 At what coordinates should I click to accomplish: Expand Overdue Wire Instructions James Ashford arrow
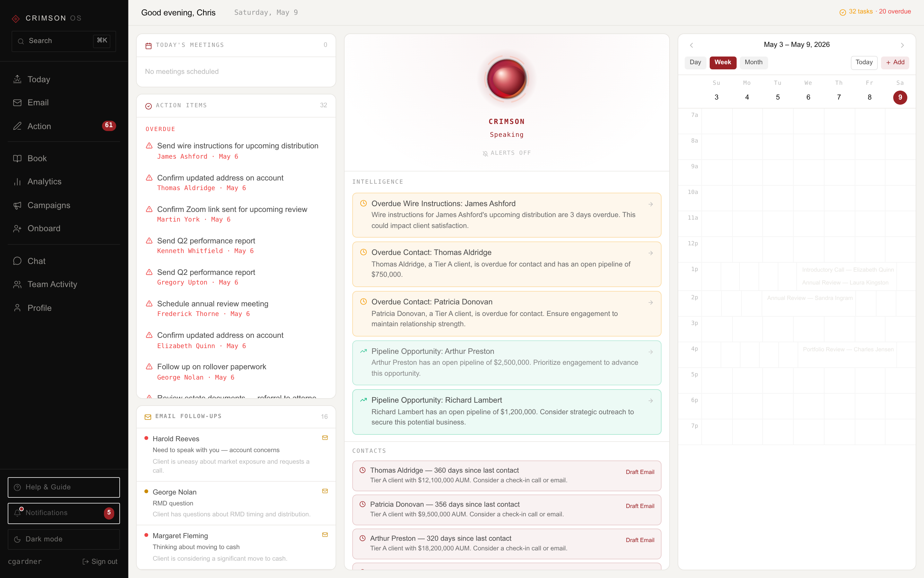pyautogui.click(x=651, y=204)
